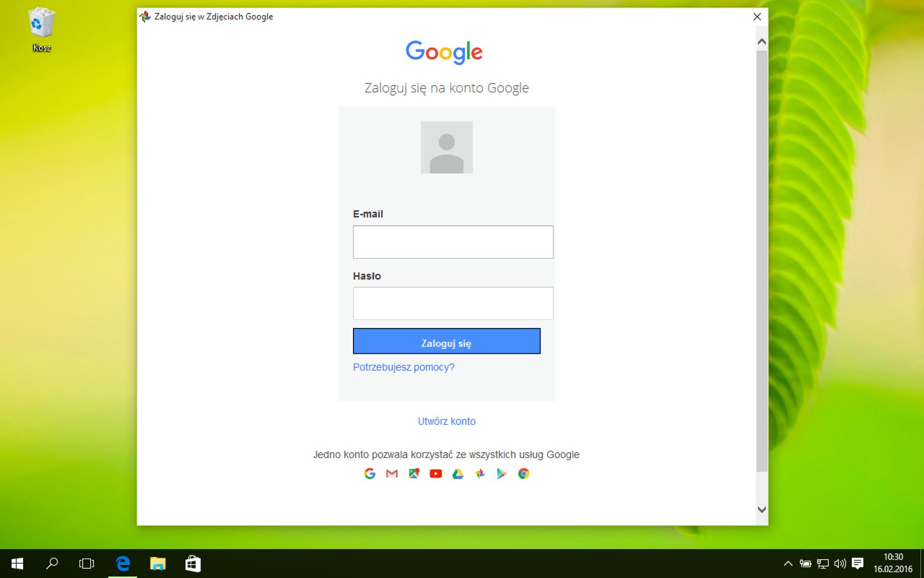
Task: Click the battery power tray icon
Action: [805, 563]
